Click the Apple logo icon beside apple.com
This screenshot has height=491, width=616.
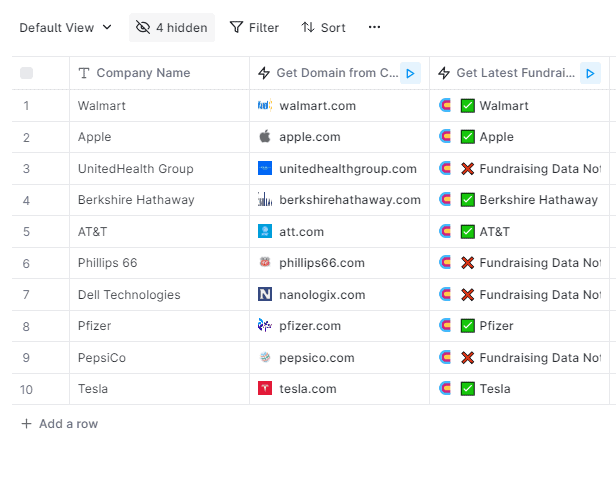pos(265,137)
